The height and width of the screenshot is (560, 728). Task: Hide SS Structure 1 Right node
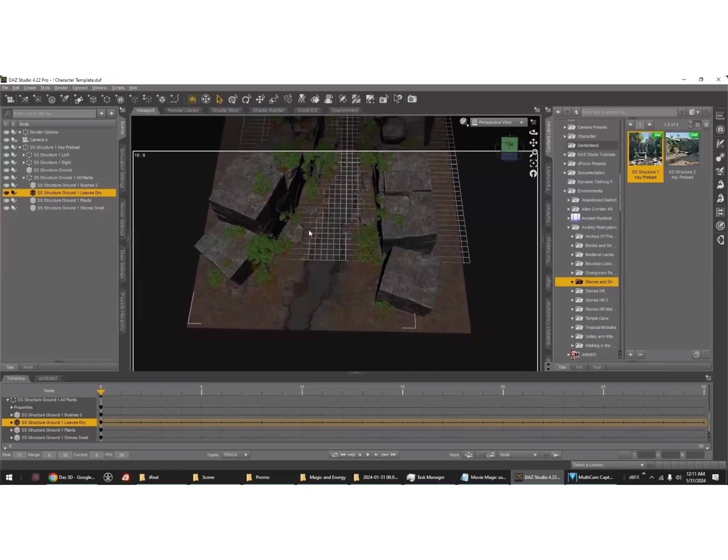coord(6,162)
